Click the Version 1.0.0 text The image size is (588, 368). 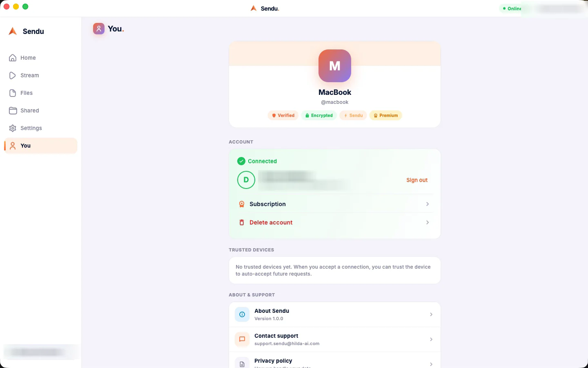(x=269, y=319)
